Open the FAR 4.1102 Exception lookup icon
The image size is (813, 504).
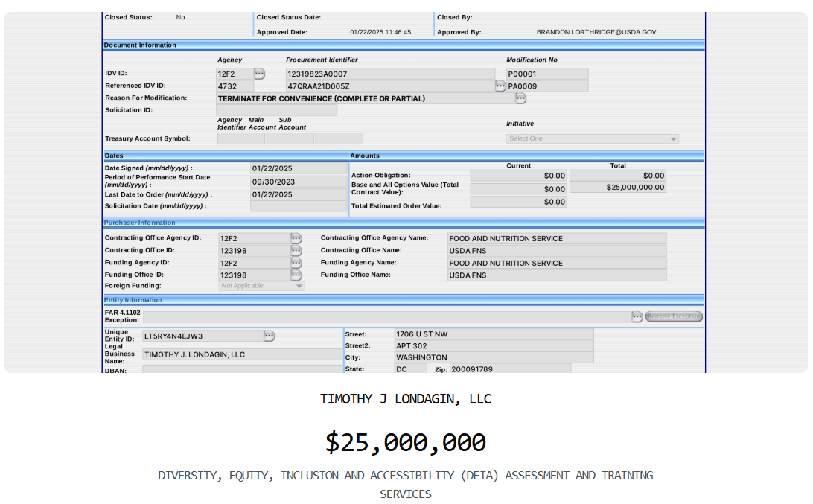pyautogui.click(x=637, y=316)
